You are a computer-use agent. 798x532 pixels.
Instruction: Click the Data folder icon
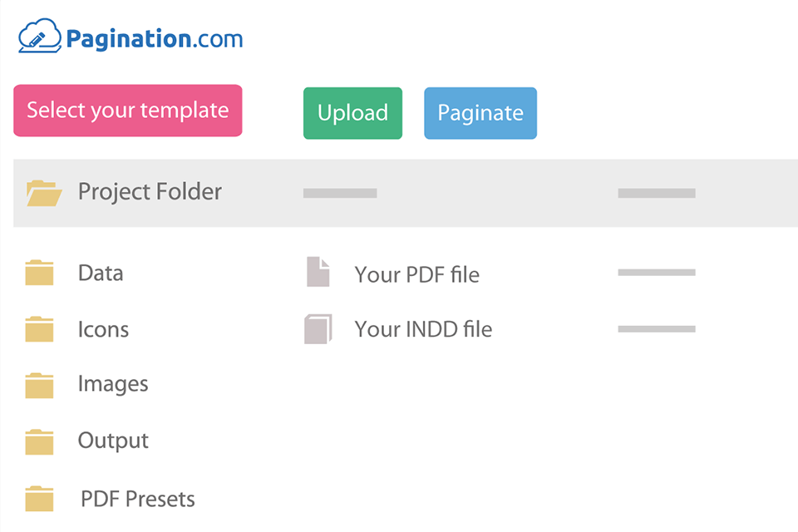39,273
